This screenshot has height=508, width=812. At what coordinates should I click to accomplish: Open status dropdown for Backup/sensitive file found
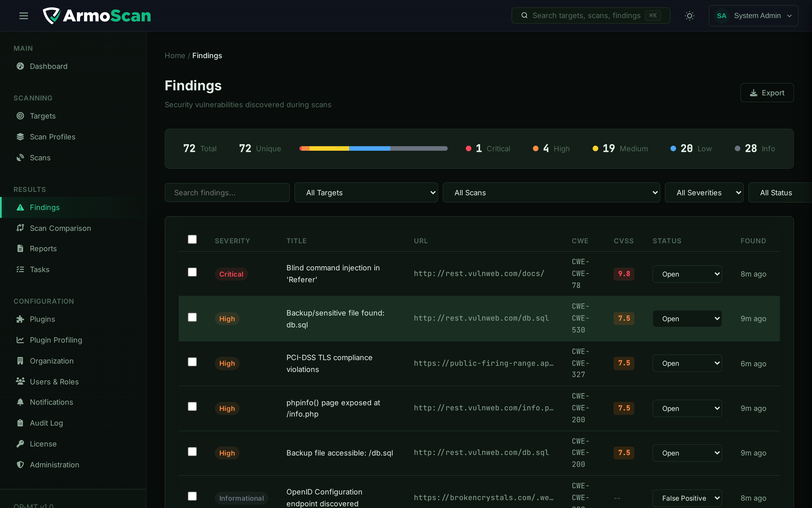point(687,319)
